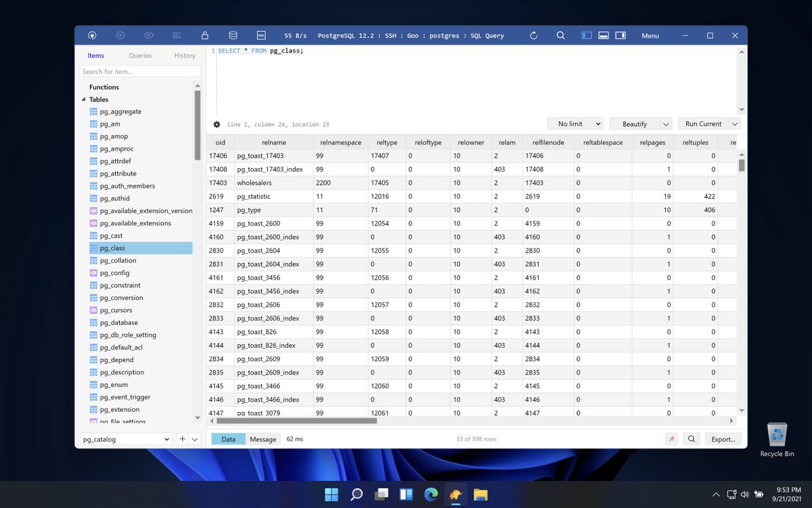Toggle the lock icon in the toolbar
The height and width of the screenshot is (508, 812).
tap(204, 35)
